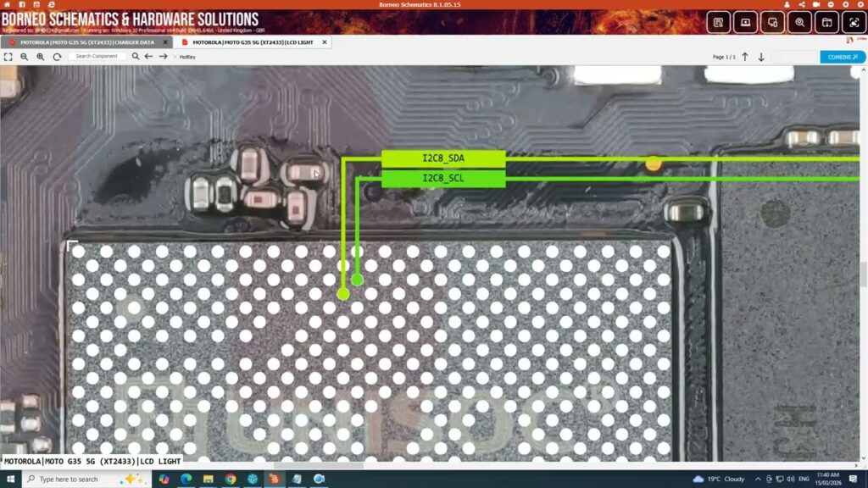Click the search magnifier next to Search Component
Screen dimensions: 868x488
tap(136, 57)
